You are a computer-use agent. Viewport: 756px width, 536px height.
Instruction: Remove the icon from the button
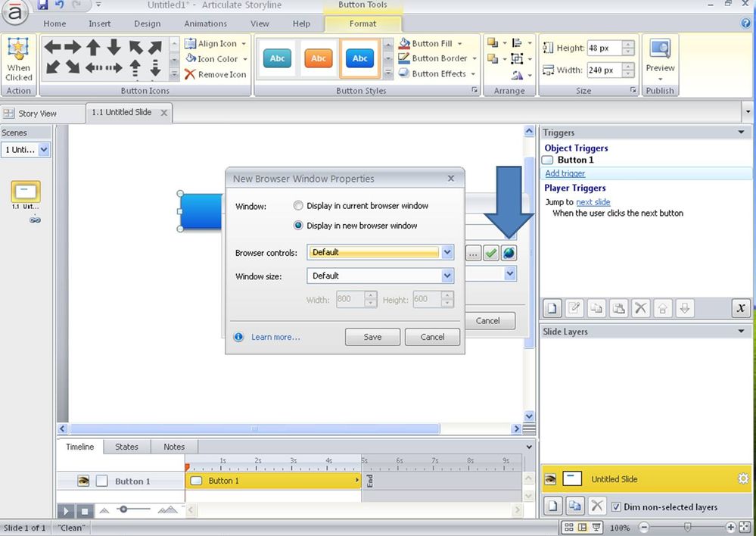(215, 74)
